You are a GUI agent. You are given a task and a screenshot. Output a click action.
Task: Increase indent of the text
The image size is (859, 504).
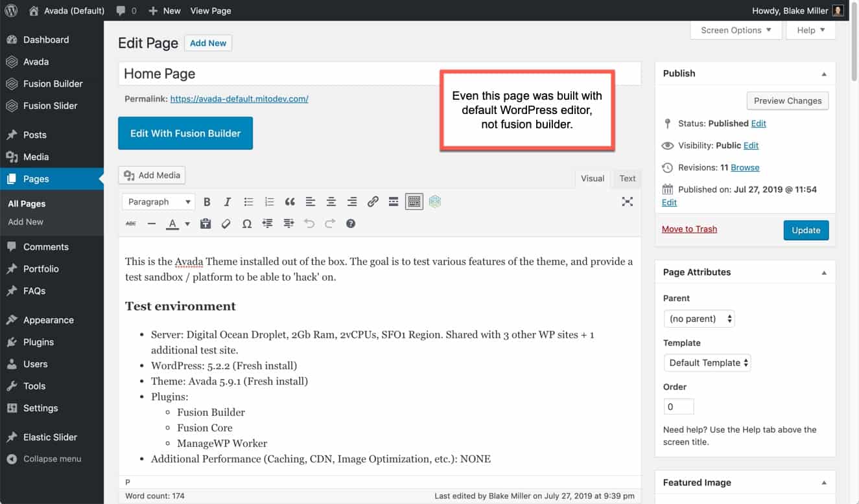(288, 223)
